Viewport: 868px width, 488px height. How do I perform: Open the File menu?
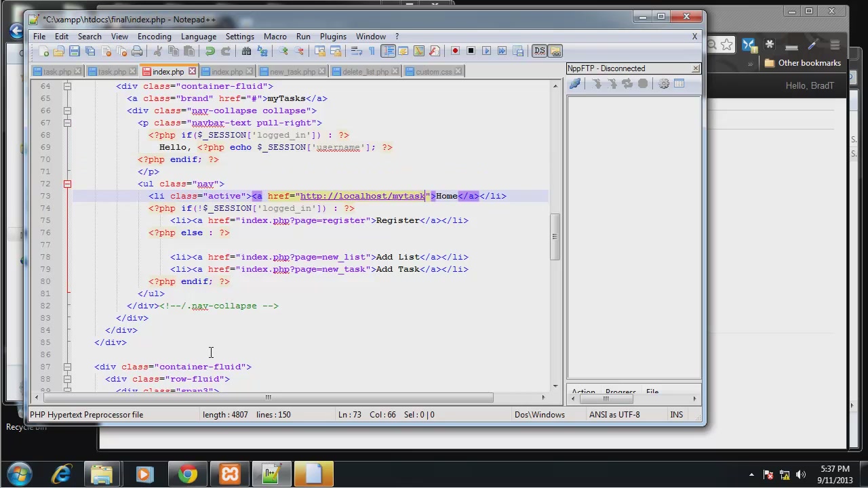[39, 37]
